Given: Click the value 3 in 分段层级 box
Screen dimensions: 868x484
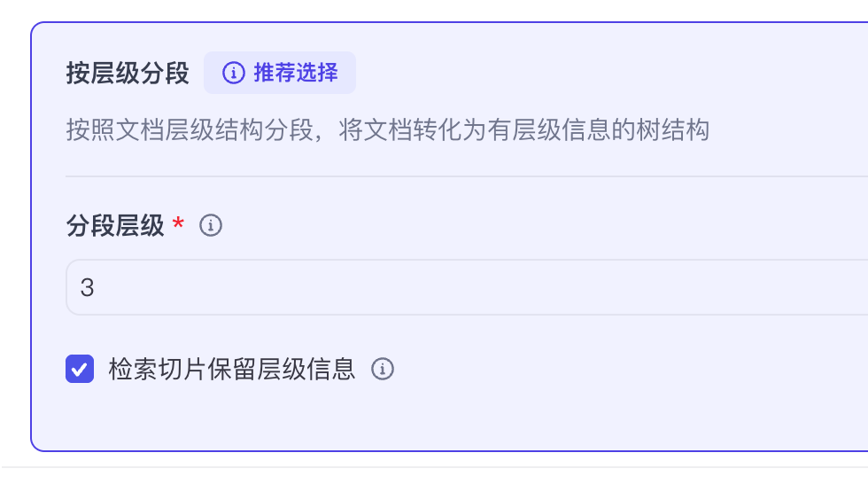Looking at the screenshot, I should 87,288.
